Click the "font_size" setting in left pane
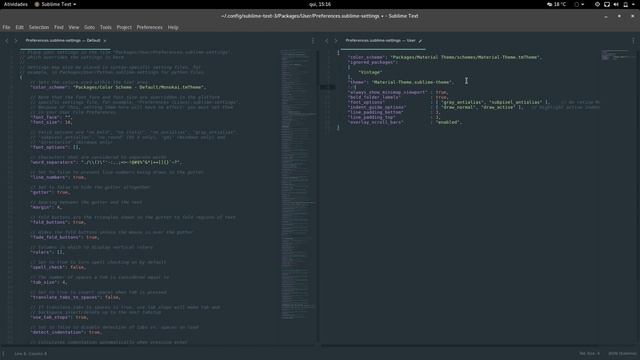640x360 pixels. coord(51,122)
